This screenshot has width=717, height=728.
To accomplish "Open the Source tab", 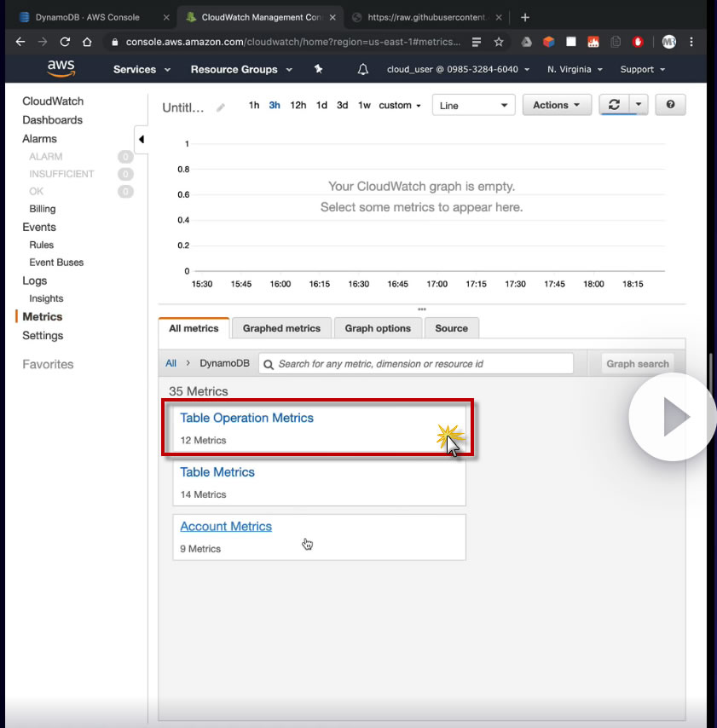I will click(x=451, y=328).
